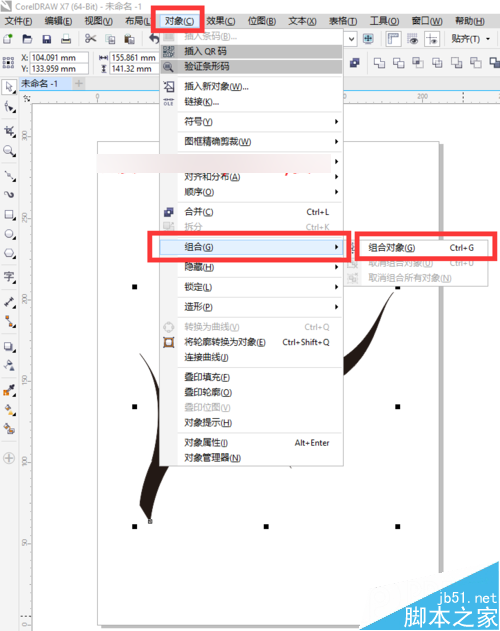Select the Connector tool
The image size is (500, 631).
[9, 322]
